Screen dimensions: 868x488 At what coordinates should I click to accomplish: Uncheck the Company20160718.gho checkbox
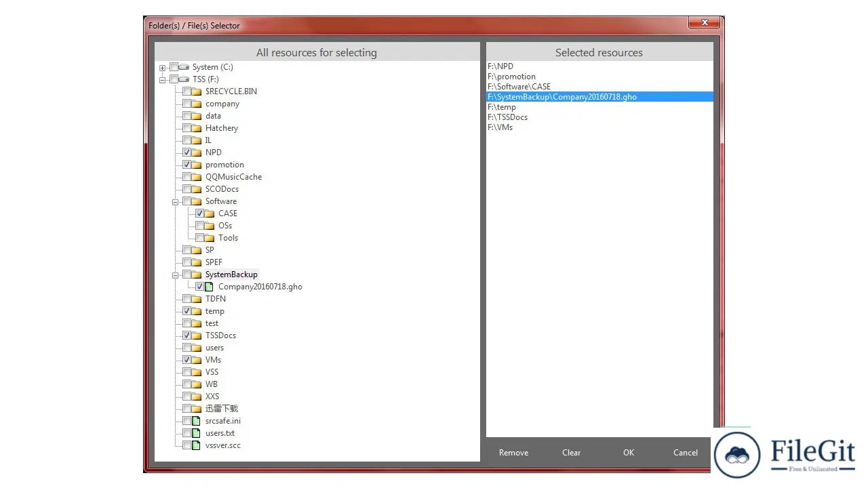pos(199,287)
